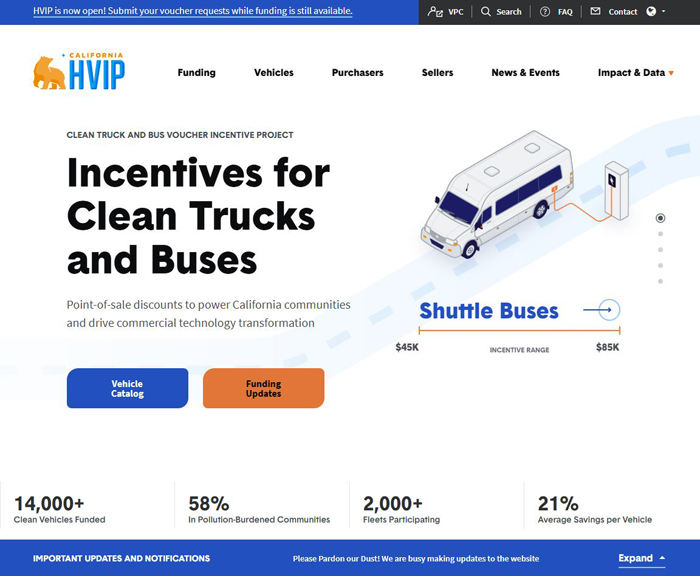Click the Search magnifier icon
The width and height of the screenshot is (700, 576).
pyautogui.click(x=485, y=12)
